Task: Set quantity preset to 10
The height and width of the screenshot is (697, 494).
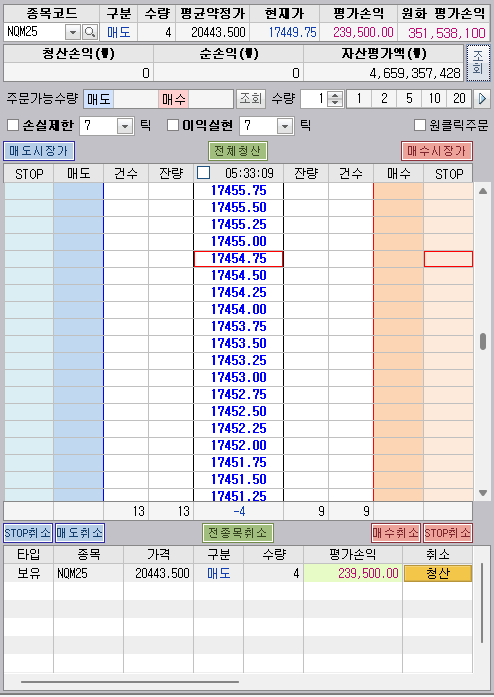Action: pos(434,98)
